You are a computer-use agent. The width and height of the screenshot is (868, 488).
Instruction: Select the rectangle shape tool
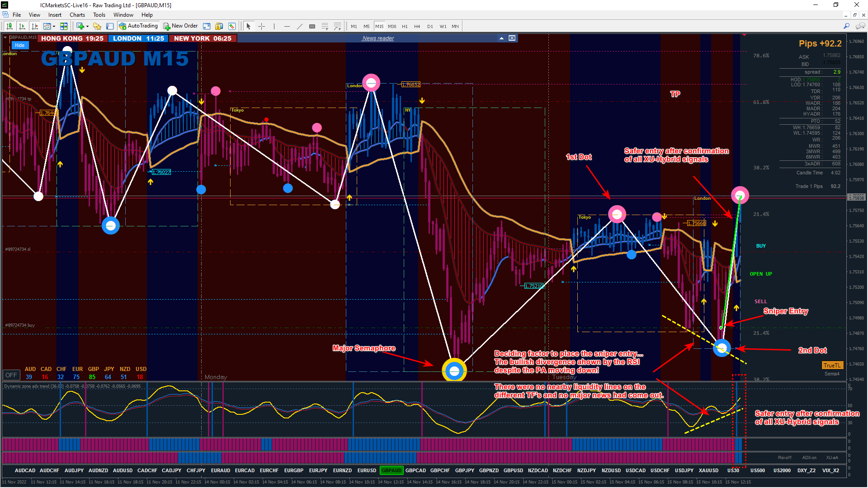coord(312,26)
